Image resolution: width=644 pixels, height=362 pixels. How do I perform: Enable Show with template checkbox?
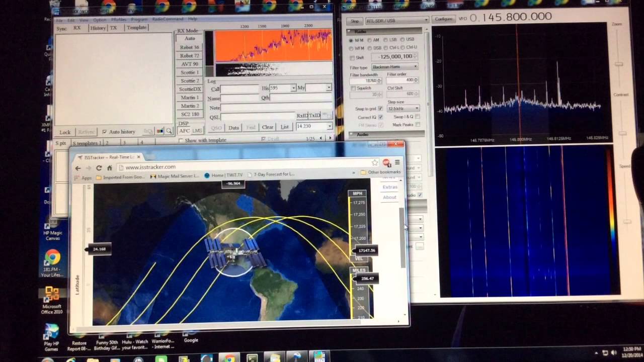181,140
